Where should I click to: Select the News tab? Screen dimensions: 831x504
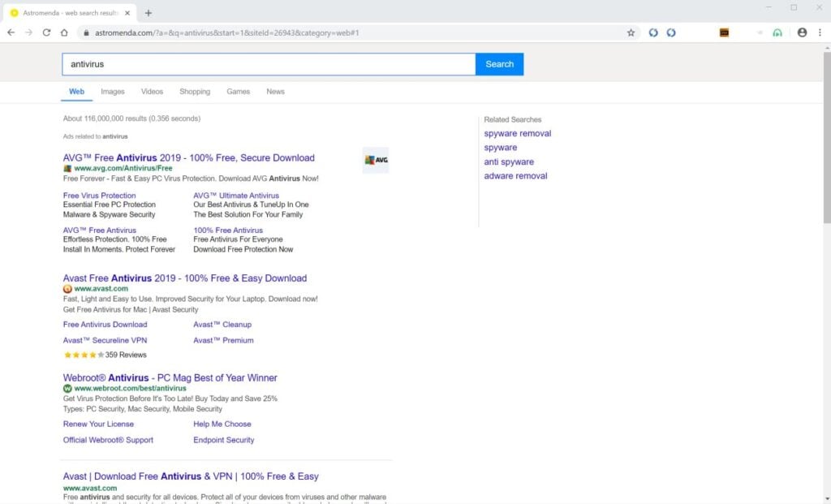(x=276, y=92)
